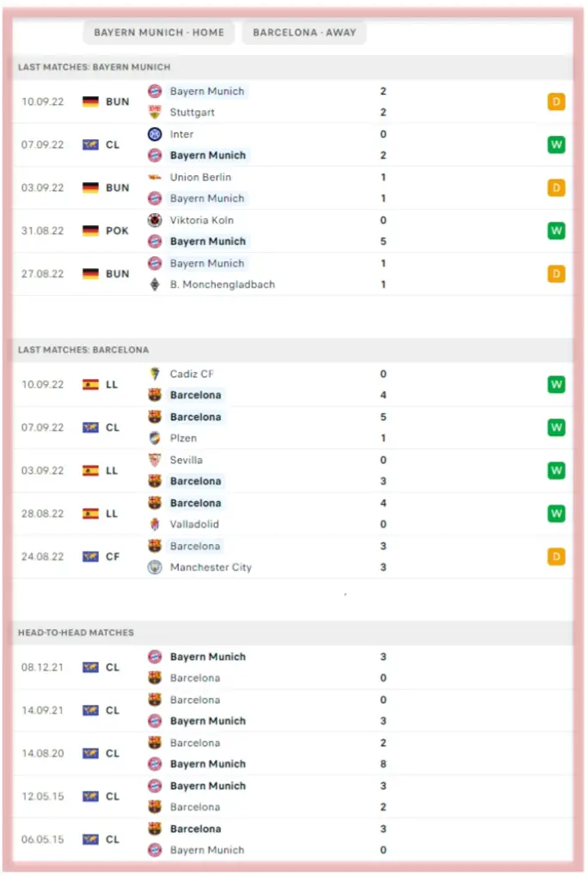Click the win badge for Cadiz match
This screenshot has height=875, width=588.
tap(556, 384)
